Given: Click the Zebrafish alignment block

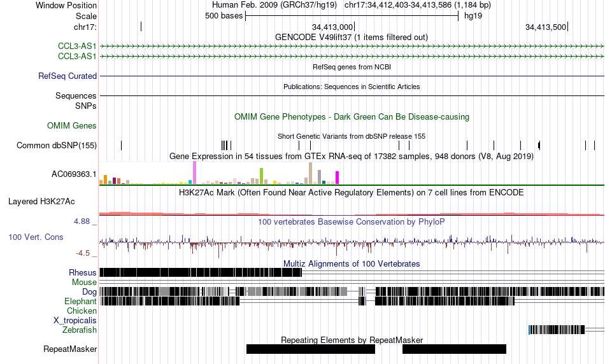Looking at the screenshot, I should click(557, 330).
